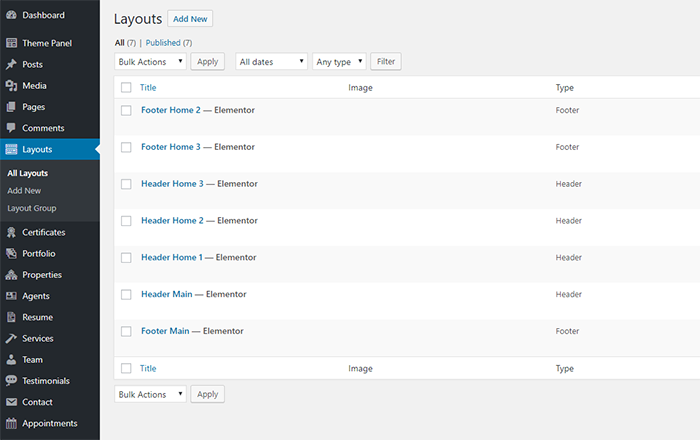This screenshot has height=440, width=700.
Task: Click the Comments bubble icon
Action: 11,128
